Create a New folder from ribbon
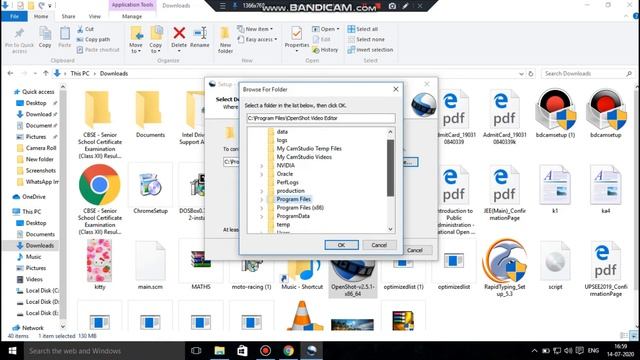Screen dimensions: 640x360 (x=225, y=40)
